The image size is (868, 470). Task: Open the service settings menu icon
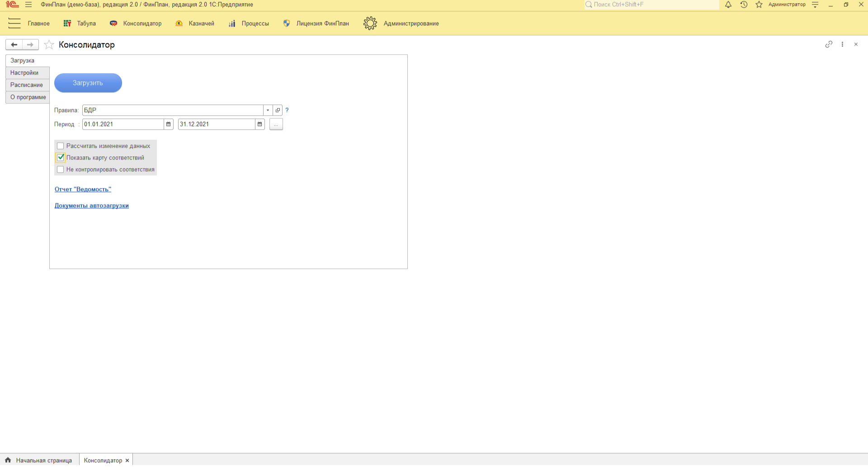coord(815,5)
